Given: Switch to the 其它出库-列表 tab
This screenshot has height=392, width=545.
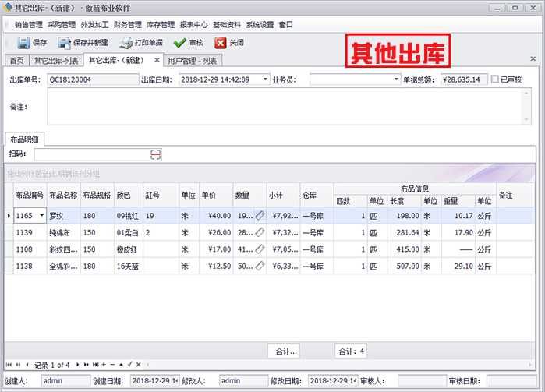Looking at the screenshot, I should [x=57, y=61].
